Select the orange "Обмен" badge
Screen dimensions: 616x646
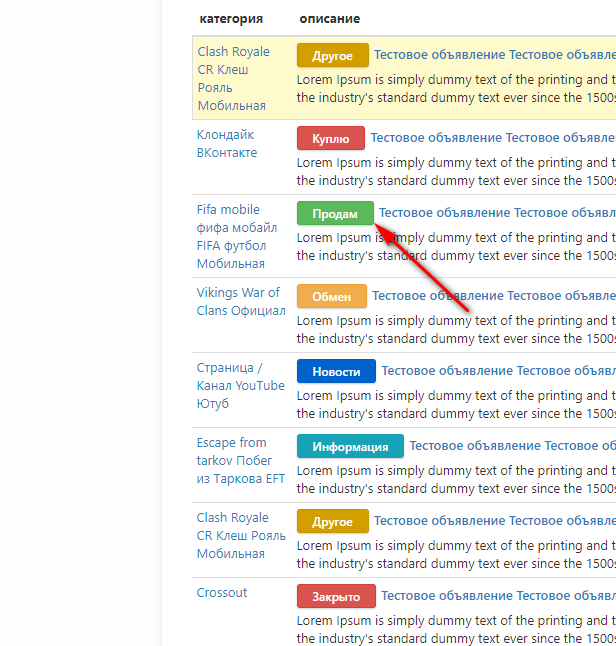point(331,296)
